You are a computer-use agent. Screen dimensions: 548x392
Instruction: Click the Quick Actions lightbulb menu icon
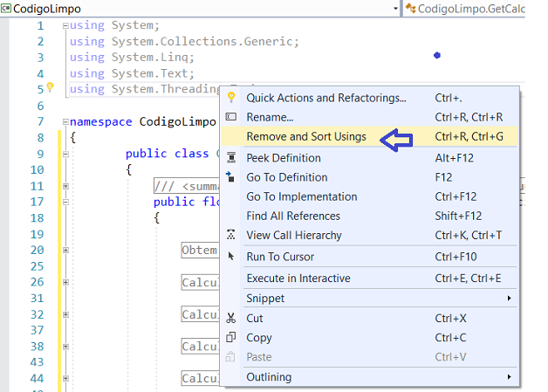(x=231, y=98)
